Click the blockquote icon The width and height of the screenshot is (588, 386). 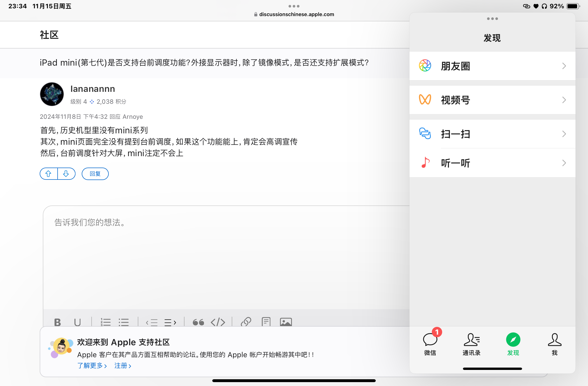tap(198, 322)
